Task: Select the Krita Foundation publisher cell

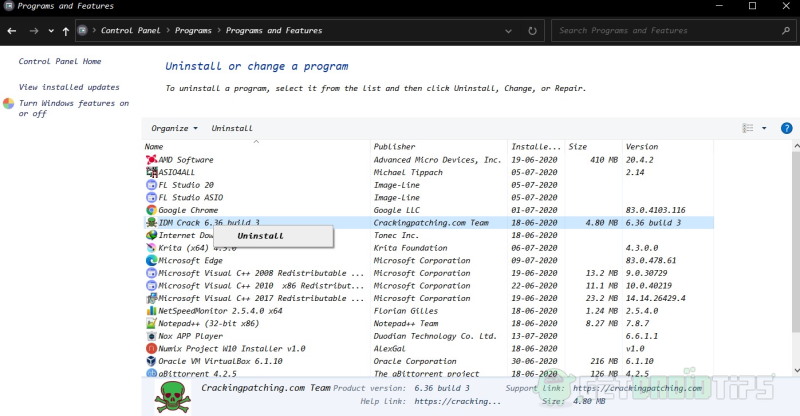Action: pos(410,248)
